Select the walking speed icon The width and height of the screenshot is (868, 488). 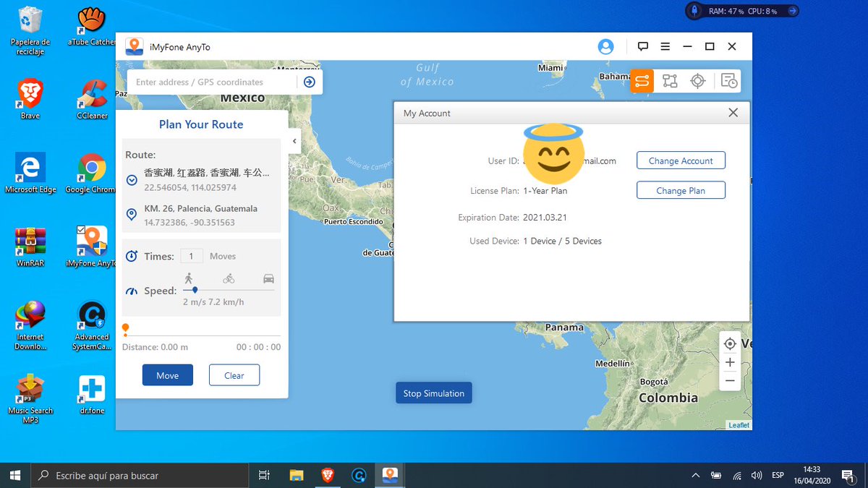[x=189, y=278]
